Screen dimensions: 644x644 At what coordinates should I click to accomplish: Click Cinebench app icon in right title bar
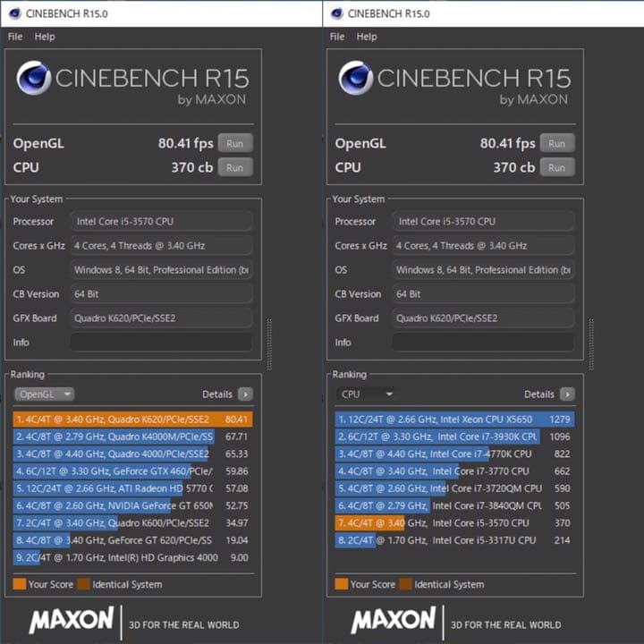[337, 13]
